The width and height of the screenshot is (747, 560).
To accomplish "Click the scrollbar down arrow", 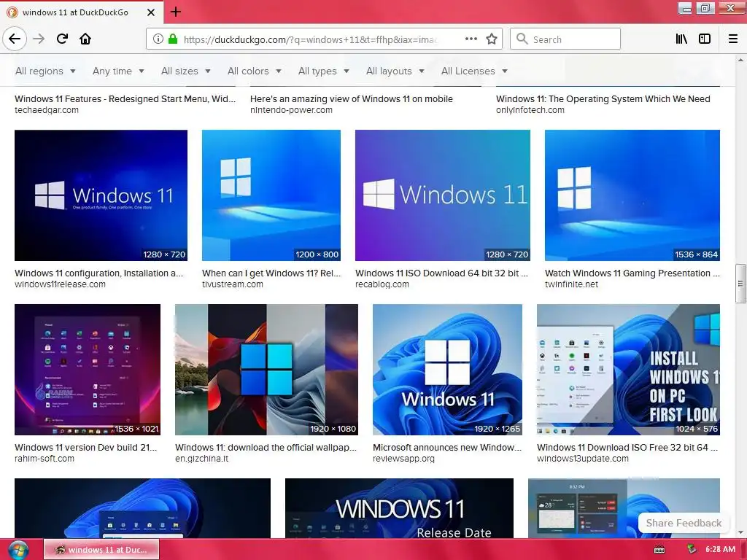I will tap(740, 532).
